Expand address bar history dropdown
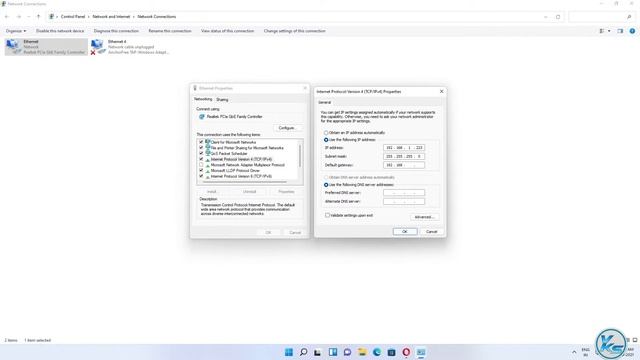This screenshot has height=360, width=640. 546,17
